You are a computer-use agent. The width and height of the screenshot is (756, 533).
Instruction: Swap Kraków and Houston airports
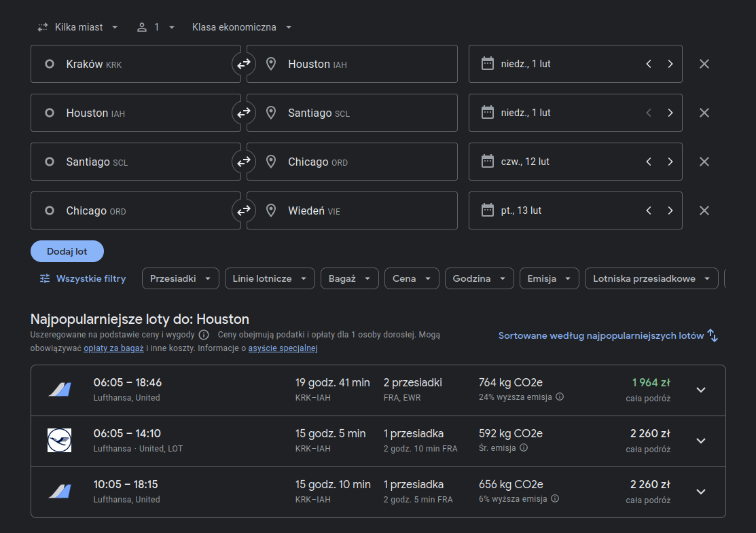pos(243,64)
